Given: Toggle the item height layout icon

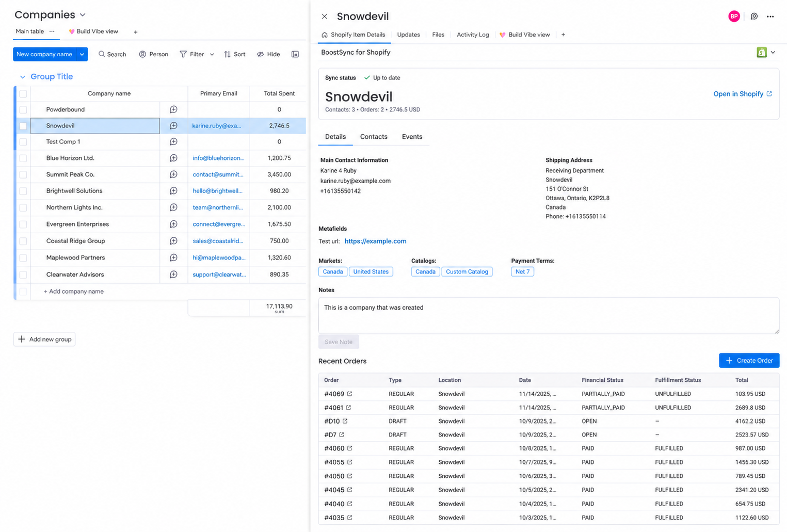Looking at the screenshot, I should pos(295,54).
